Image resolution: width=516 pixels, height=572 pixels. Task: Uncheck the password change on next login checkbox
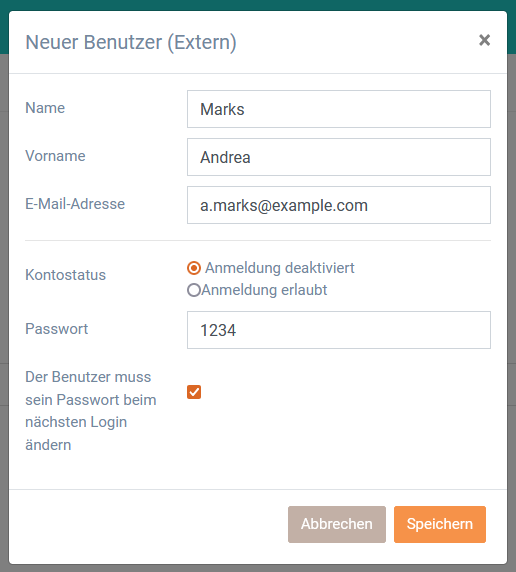(x=194, y=392)
